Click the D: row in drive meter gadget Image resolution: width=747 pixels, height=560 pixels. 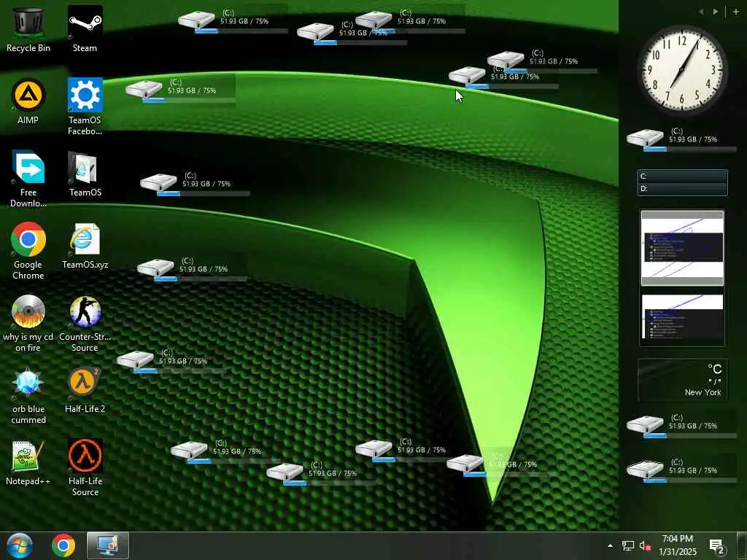(682, 189)
